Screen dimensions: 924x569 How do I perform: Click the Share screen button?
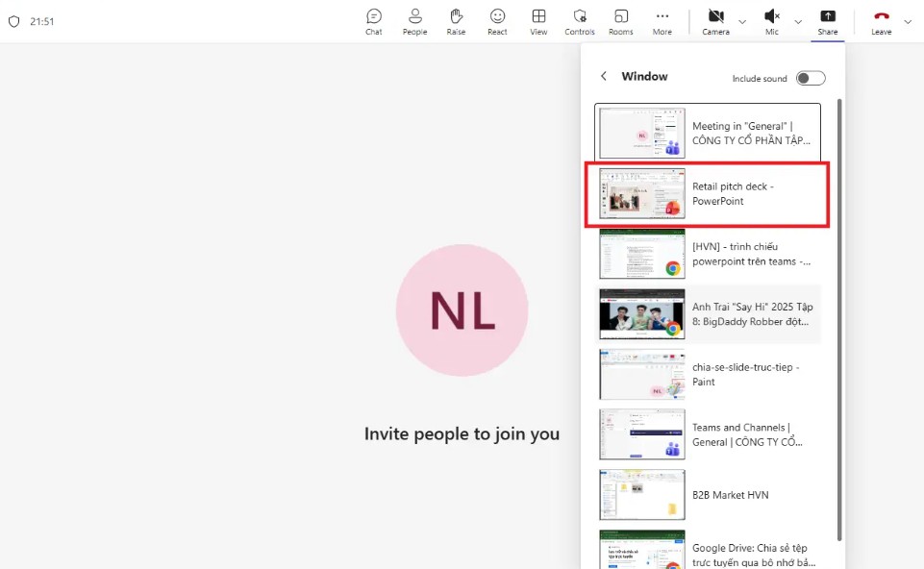click(827, 21)
